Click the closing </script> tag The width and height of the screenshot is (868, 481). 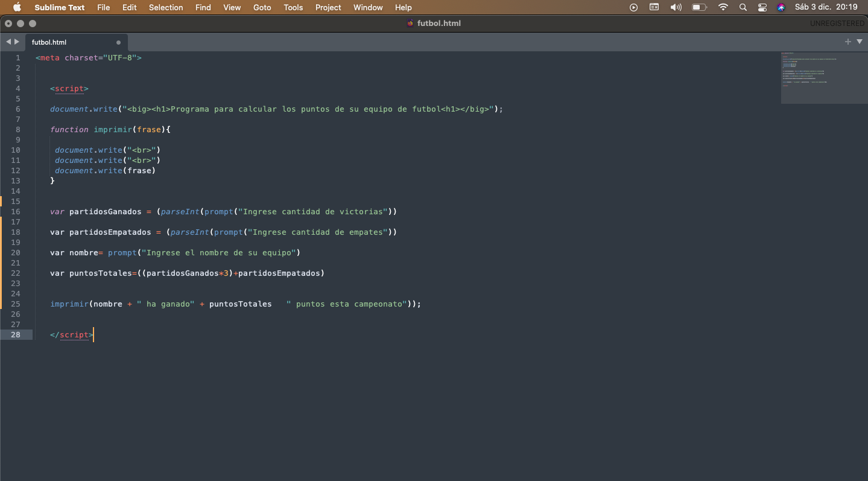[72, 334]
